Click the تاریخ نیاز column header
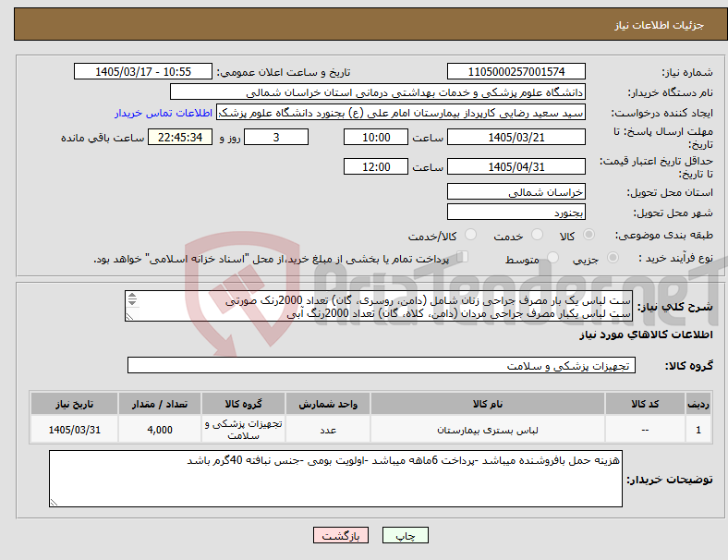This screenshot has width=728, height=560. click(x=74, y=404)
